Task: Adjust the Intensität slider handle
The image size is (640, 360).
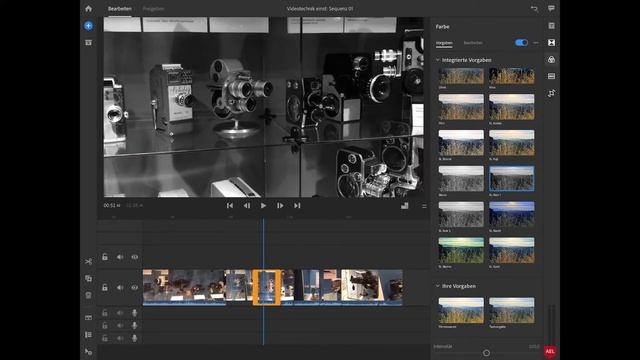Action: click(486, 353)
